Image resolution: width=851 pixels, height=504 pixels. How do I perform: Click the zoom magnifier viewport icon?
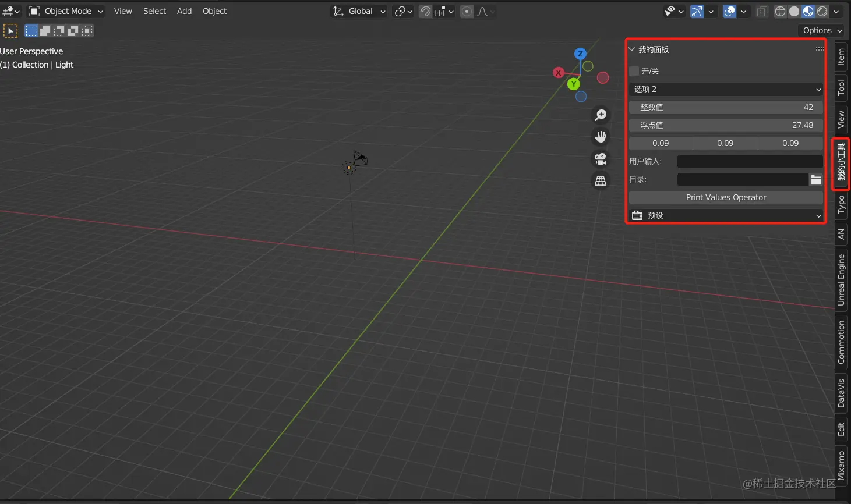(601, 115)
